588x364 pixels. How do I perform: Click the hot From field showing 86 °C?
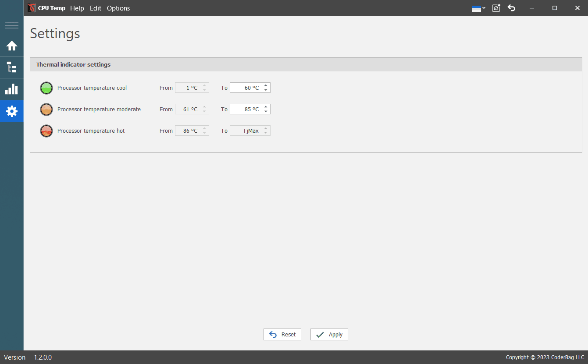coord(192,131)
